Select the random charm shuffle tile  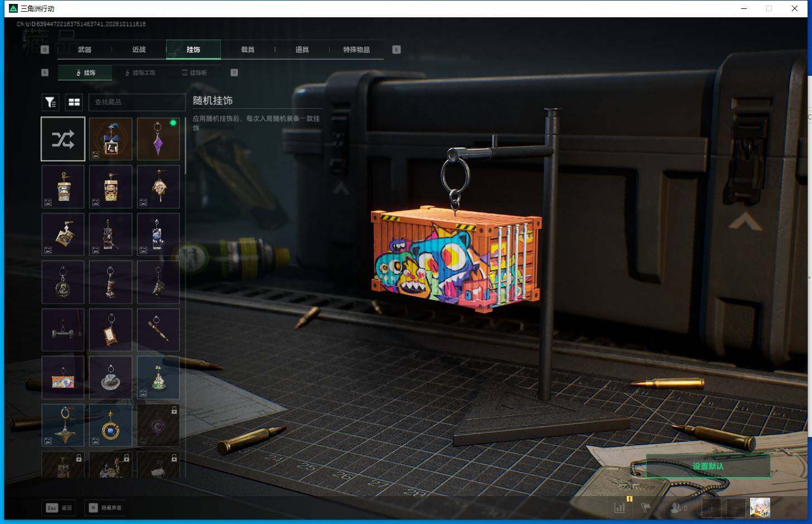(x=63, y=139)
